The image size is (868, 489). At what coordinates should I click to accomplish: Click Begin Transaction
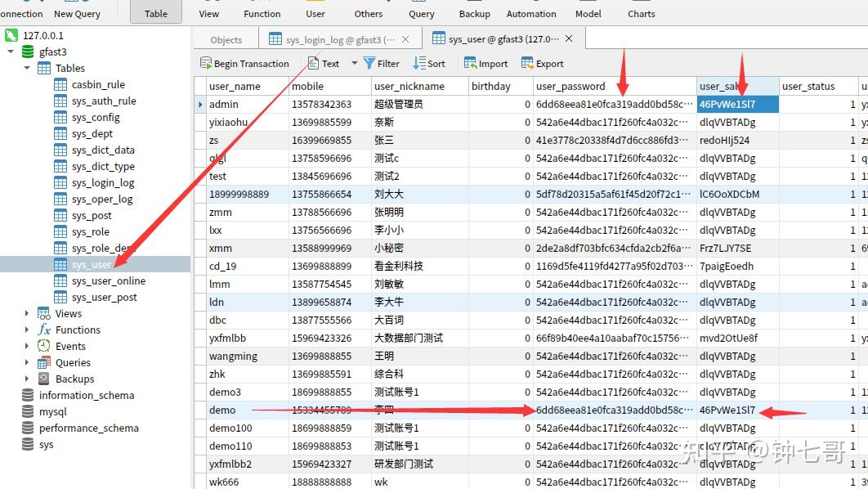point(244,63)
